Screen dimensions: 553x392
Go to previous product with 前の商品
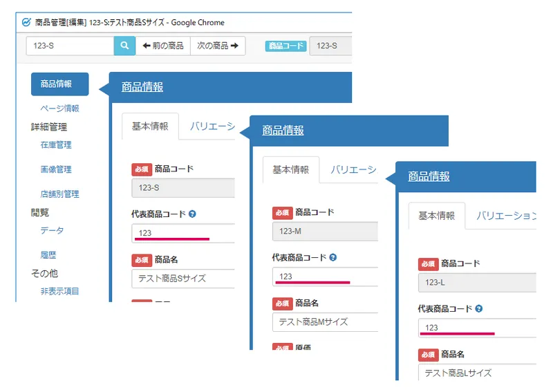[163, 46]
